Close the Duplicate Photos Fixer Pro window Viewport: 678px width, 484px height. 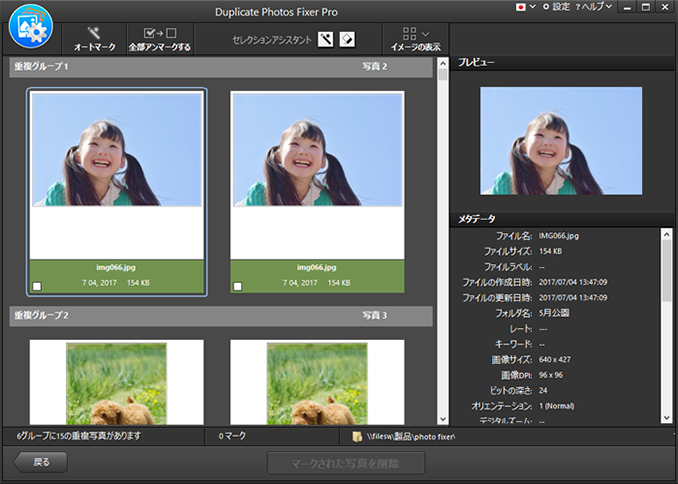click(665, 7)
